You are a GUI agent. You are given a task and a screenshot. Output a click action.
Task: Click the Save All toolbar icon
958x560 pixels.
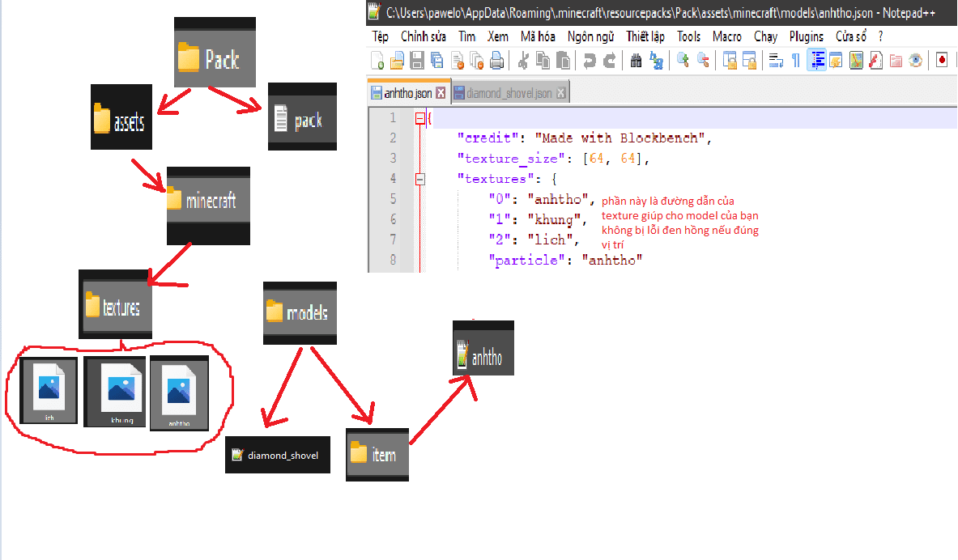[x=436, y=61]
